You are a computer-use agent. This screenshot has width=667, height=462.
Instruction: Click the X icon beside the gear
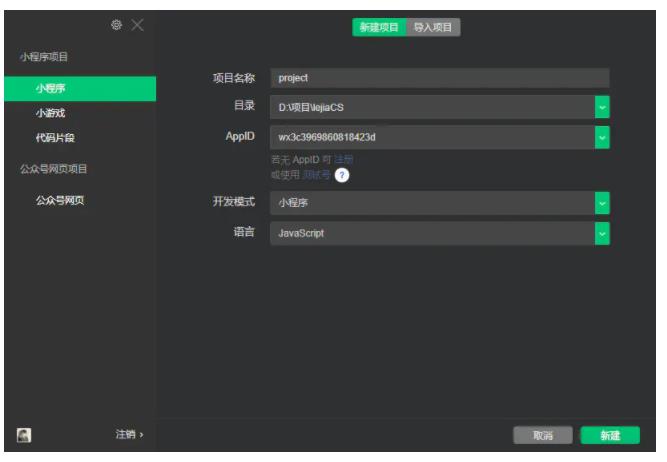137,25
